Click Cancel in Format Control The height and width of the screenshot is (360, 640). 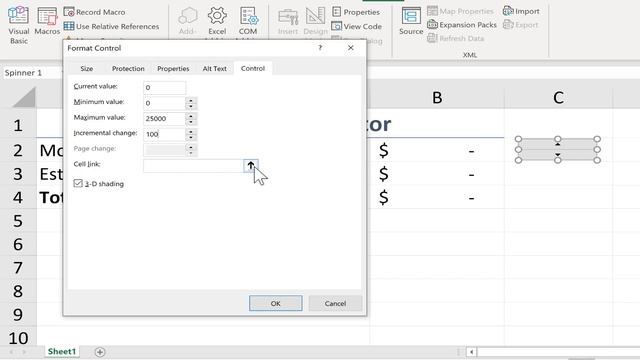335,303
